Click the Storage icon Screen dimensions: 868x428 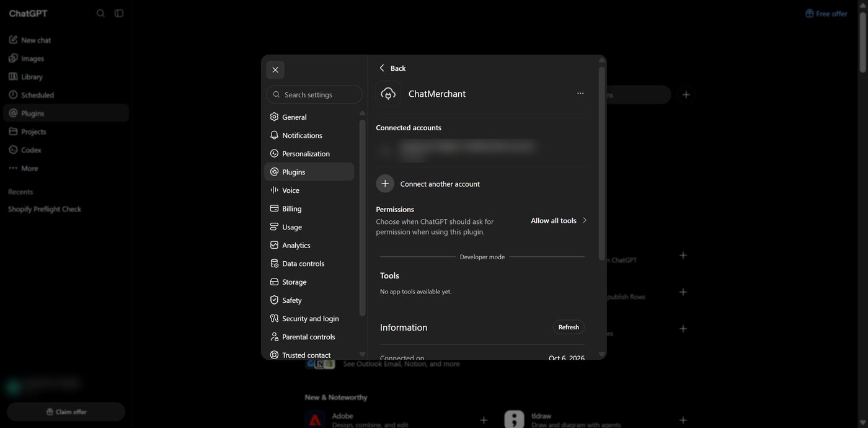coord(274,282)
